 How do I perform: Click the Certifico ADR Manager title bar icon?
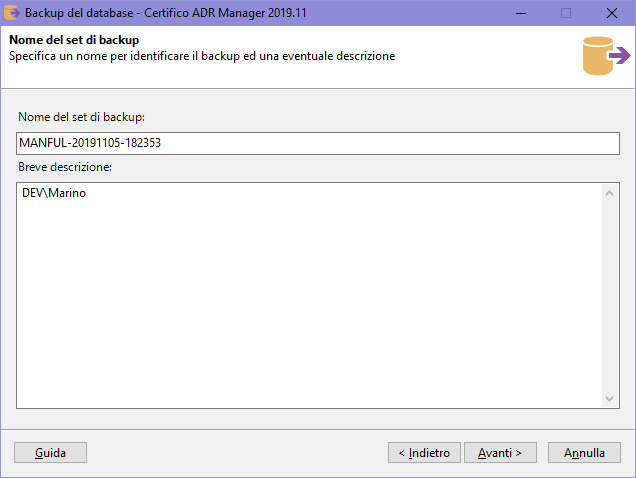[x=12, y=13]
